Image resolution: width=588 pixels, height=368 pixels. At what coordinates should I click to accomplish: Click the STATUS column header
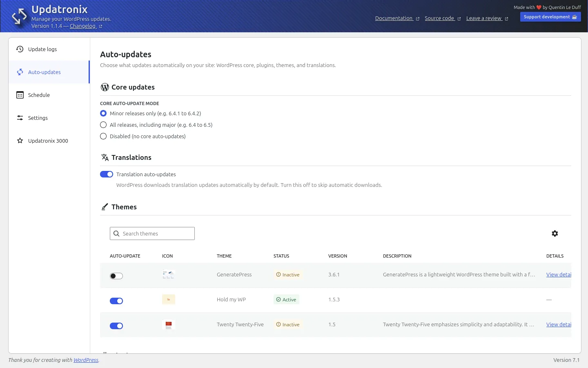pos(281,256)
